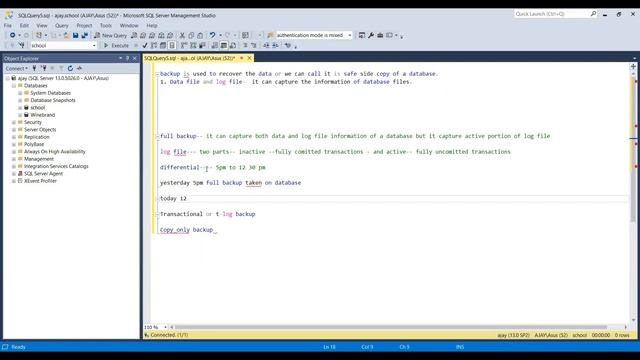Viewport: 640px width, 360px height.
Task: Open the View menu
Action: click(x=42, y=25)
